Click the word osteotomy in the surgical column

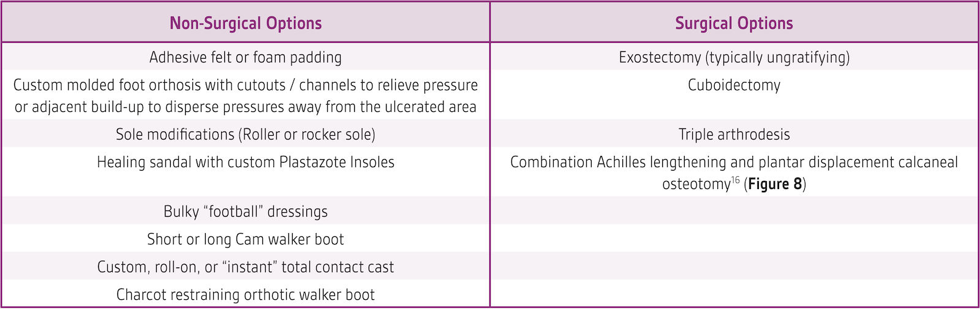point(696,184)
